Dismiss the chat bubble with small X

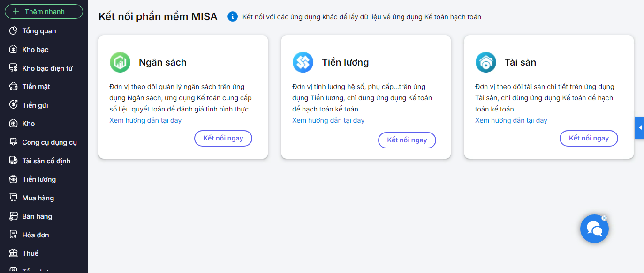(604, 218)
